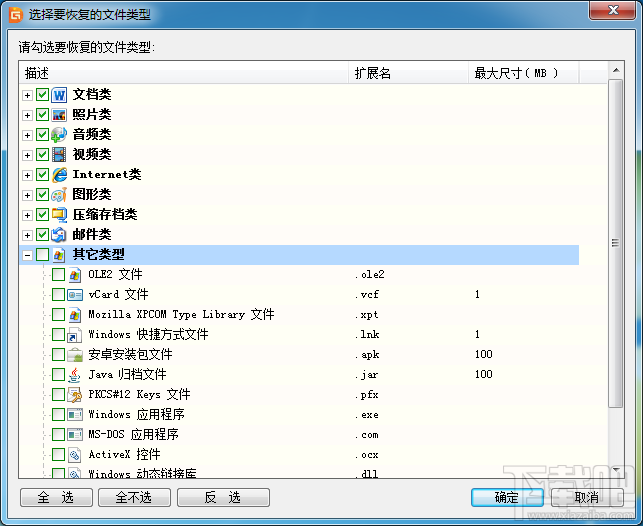643x526 pixels.
Task: Uncheck the Internet类 checkbox
Action: tap(42, 175)
